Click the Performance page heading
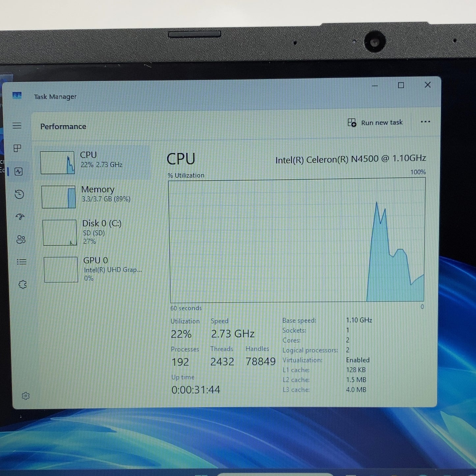The image size is (476, 476). click(63, 126)
